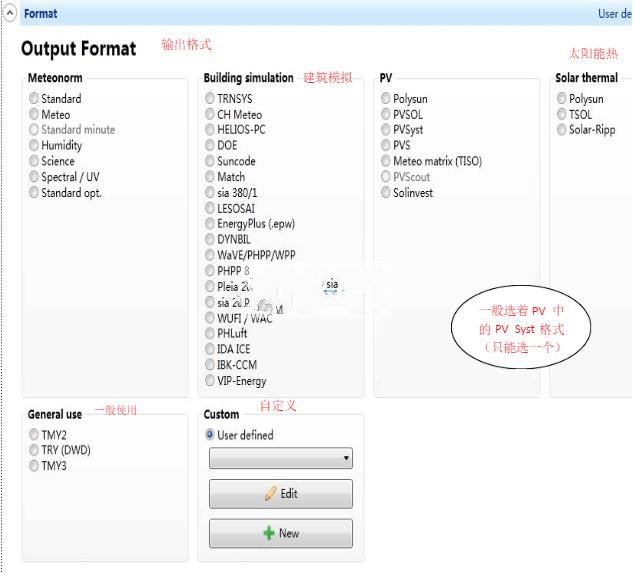The height and width of the screenshot is (579, 634).
Task: Click the New button with plus
Action: point(281,533)
